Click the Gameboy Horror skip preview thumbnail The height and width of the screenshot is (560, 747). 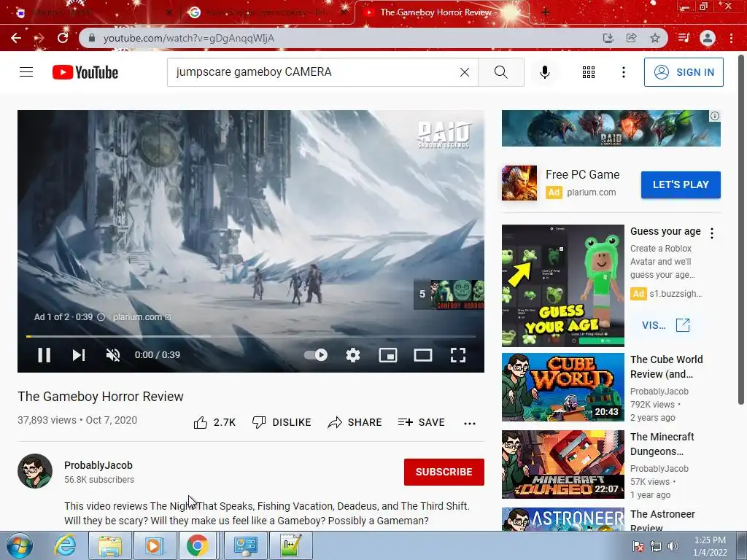449,295
